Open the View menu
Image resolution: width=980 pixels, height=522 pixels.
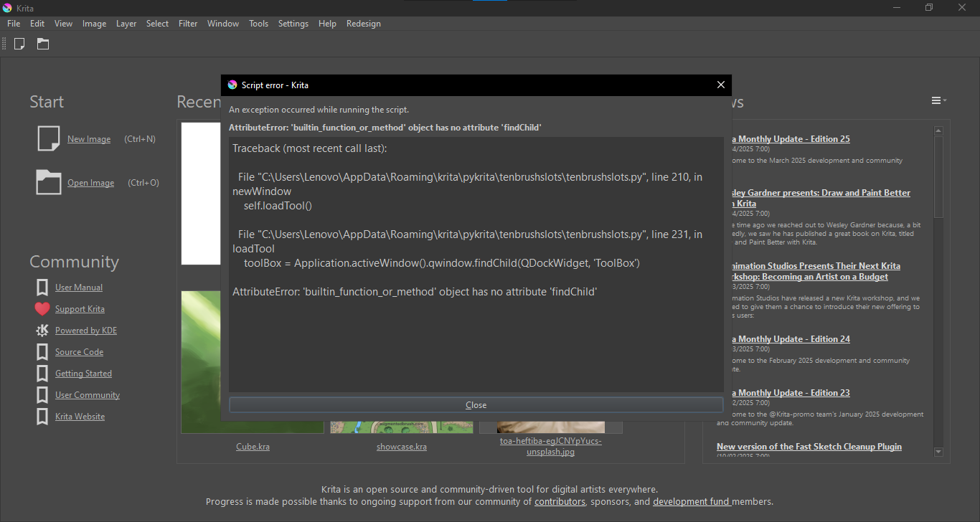(x=63, y=24)
